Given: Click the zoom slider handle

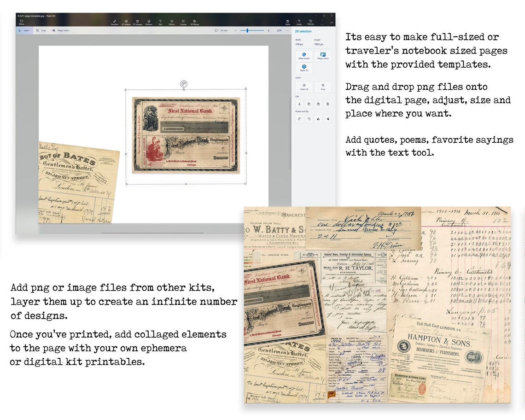Looking at the screenshot, I should [247, 30].
